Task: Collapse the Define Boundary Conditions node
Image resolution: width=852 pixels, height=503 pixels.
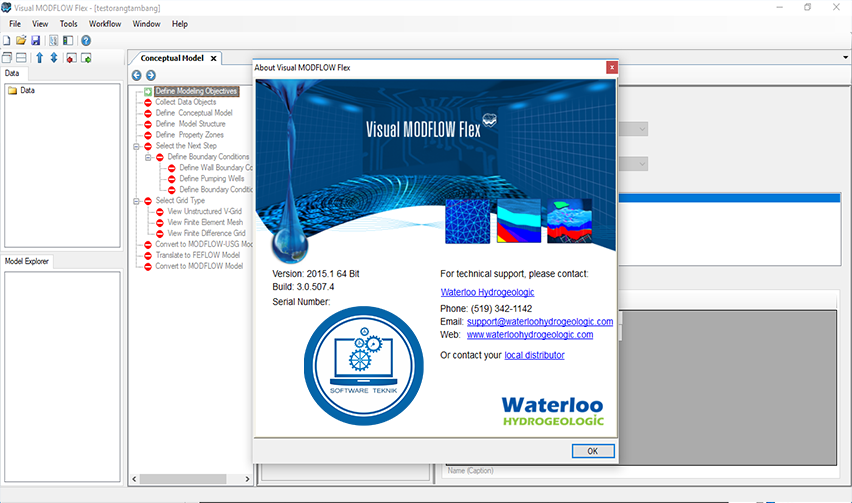Action: point(148,158)
